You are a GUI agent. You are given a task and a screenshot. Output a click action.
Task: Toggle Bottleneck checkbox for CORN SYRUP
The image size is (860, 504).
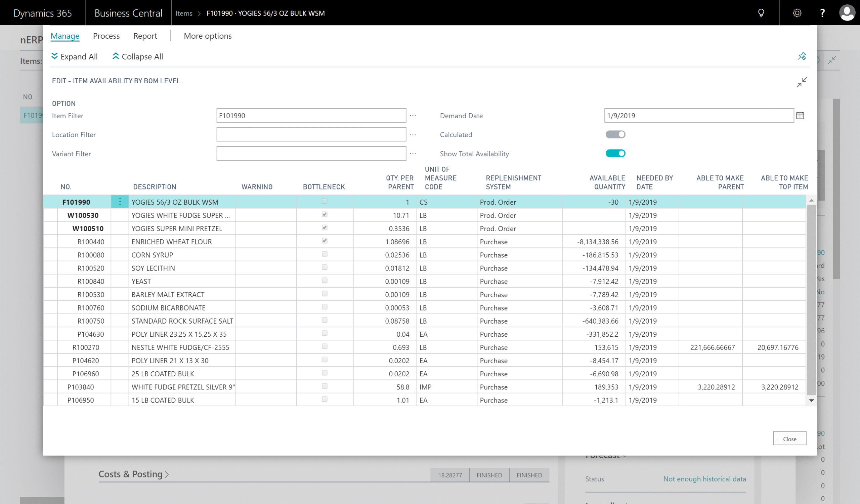click(324, 254)
